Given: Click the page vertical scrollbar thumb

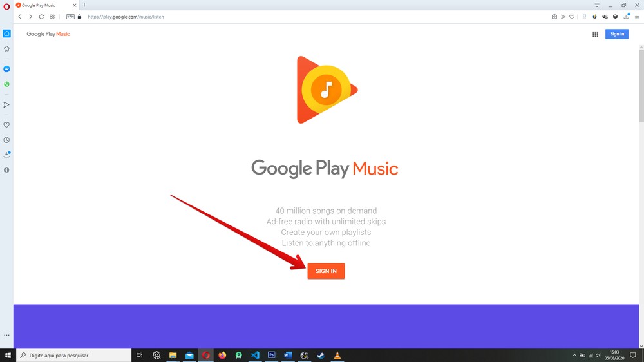Looking at the screenshot, I should [641, 86].
